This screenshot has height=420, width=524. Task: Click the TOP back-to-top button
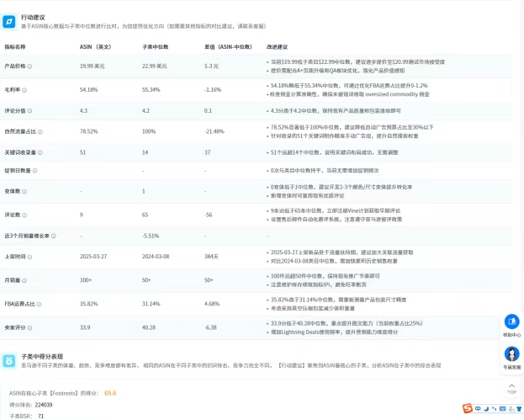point(511,389)
